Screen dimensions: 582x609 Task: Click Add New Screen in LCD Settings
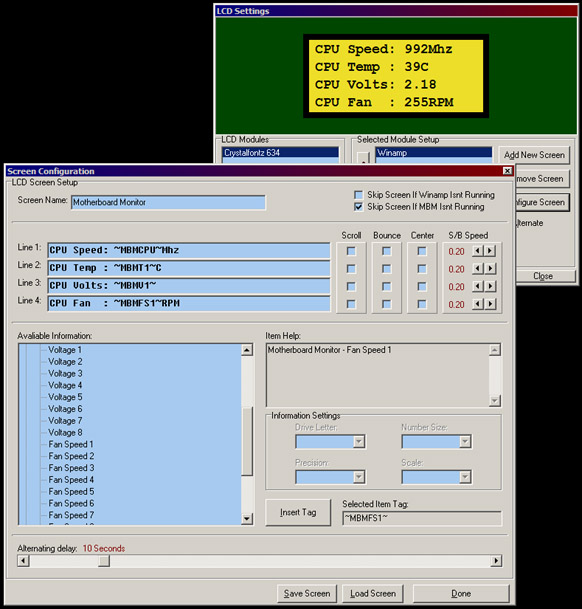[x=534, y=155]
